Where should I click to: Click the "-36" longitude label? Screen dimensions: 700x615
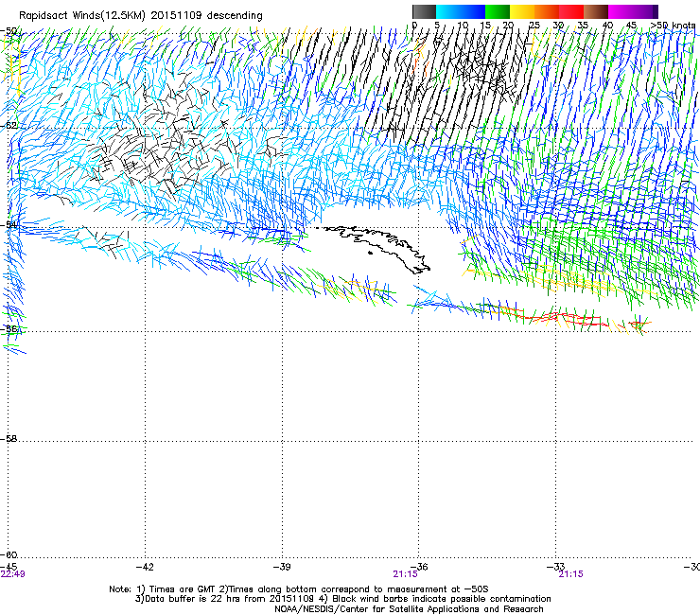click(419, 567)
